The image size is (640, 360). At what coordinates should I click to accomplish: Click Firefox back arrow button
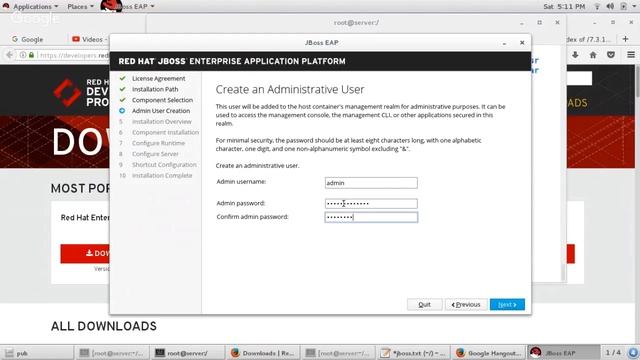[9, 55]
